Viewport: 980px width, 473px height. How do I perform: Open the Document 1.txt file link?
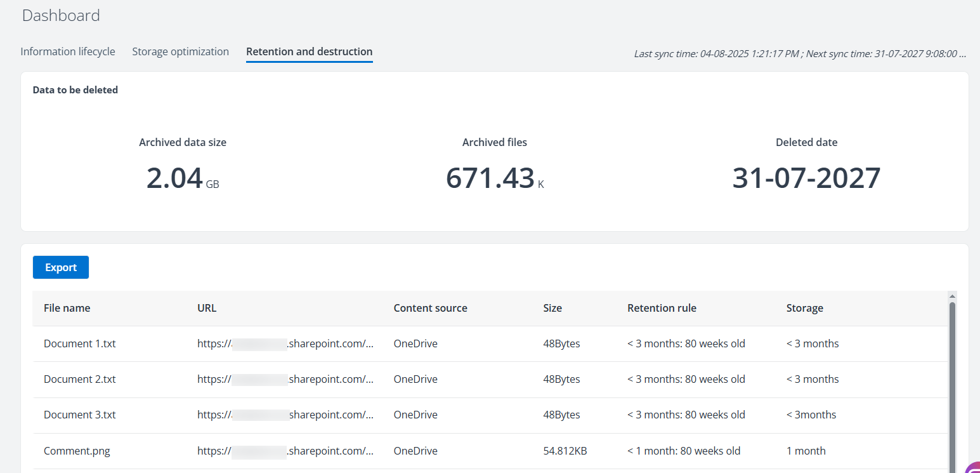(x=79, y=343)
